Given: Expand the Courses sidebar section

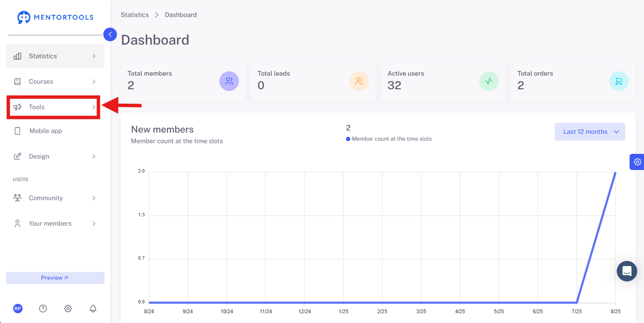Looking at the screenshot, I should pyautogui.click(x=55, y=82).
